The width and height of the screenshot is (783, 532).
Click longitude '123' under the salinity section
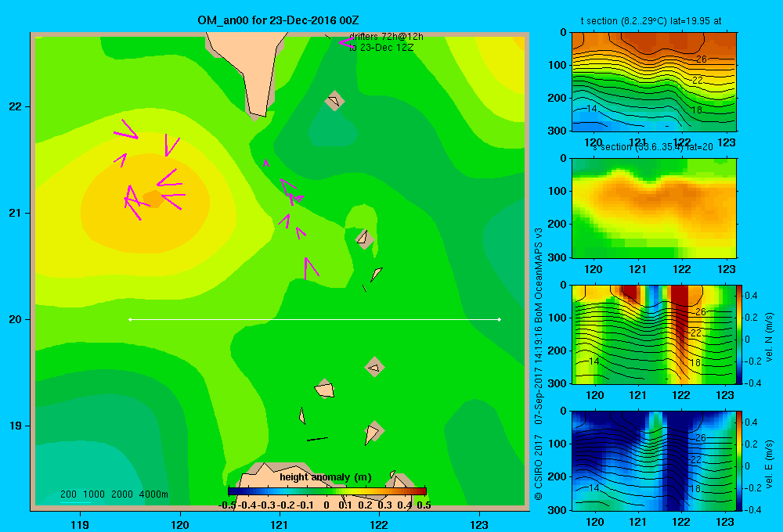pyautogui.click(x=726, y=269)
